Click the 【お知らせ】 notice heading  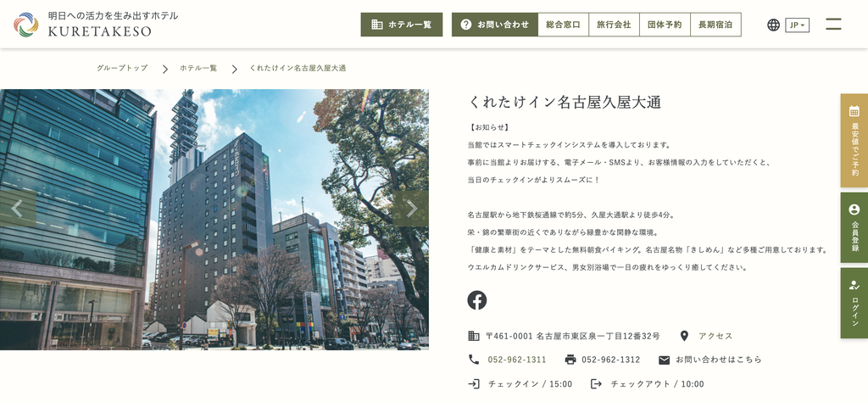tap(488, 127)
